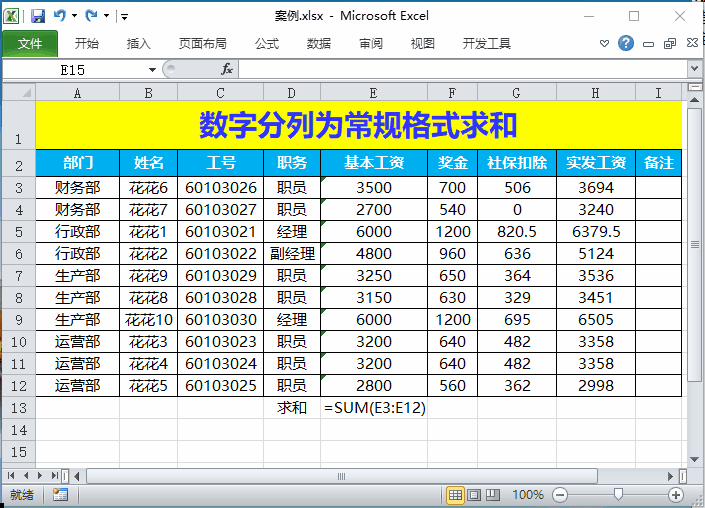Switch to Normal view mode

point(456,495)
